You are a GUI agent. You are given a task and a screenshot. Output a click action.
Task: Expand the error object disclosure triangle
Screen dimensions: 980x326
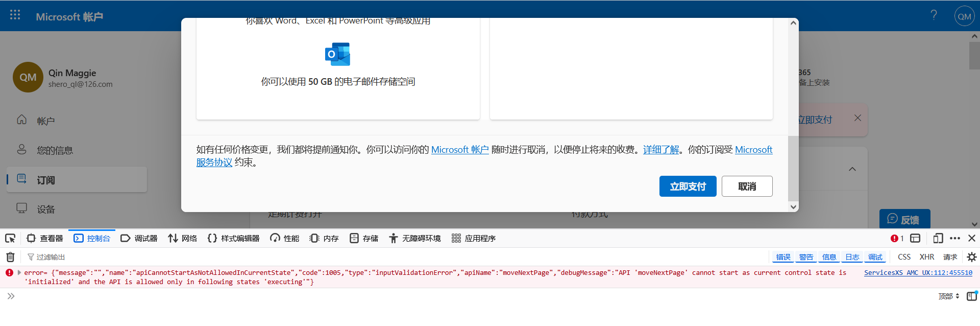(19, 273)
